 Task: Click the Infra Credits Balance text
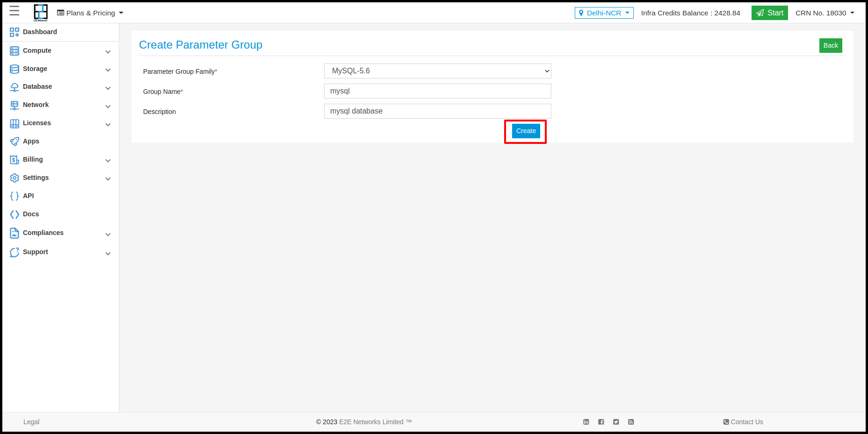[690, 13]
